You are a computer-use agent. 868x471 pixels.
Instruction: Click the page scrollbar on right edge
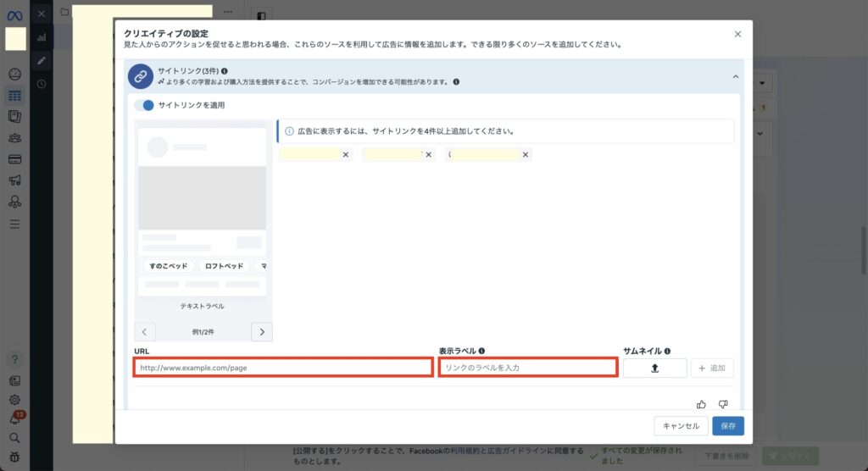864,250
